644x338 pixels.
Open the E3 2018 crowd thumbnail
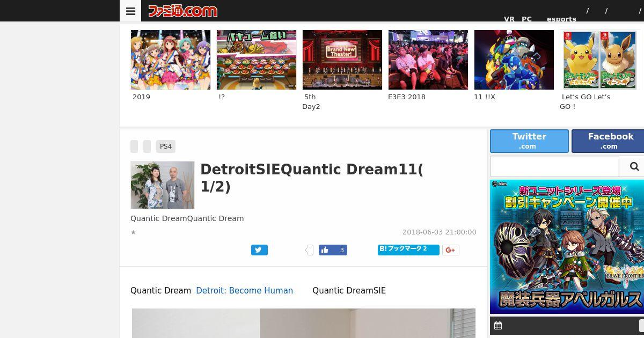428,60
